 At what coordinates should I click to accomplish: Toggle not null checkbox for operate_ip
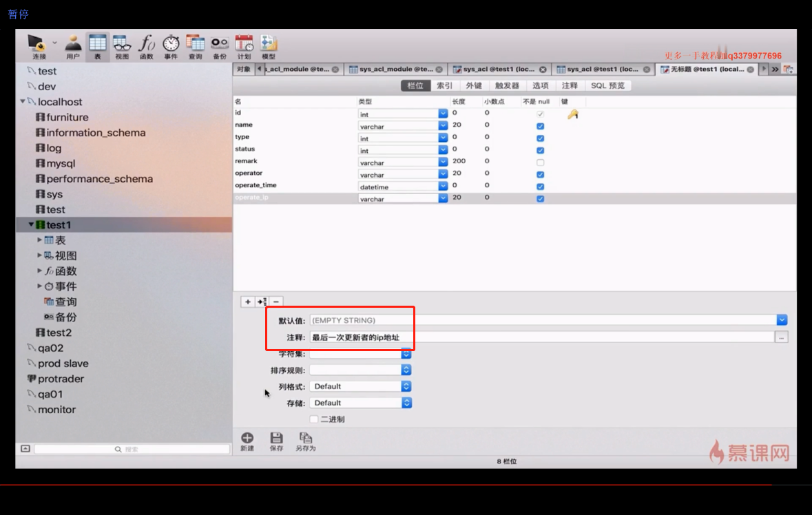pyautogui.click(x=540, y=199)
